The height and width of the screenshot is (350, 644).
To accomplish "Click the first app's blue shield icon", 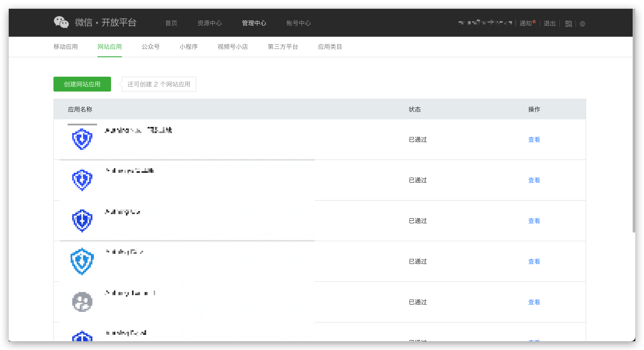I will (x=82, y=139).
